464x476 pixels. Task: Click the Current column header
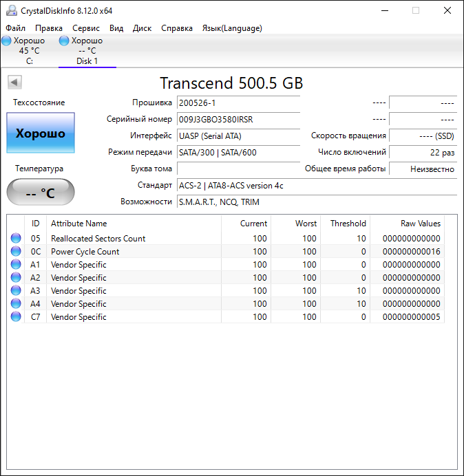pos(246,224)
